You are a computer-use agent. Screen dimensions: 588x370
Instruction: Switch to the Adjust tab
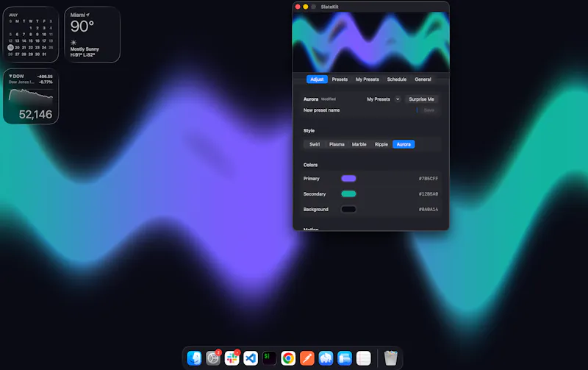click(x=317, y=79)
